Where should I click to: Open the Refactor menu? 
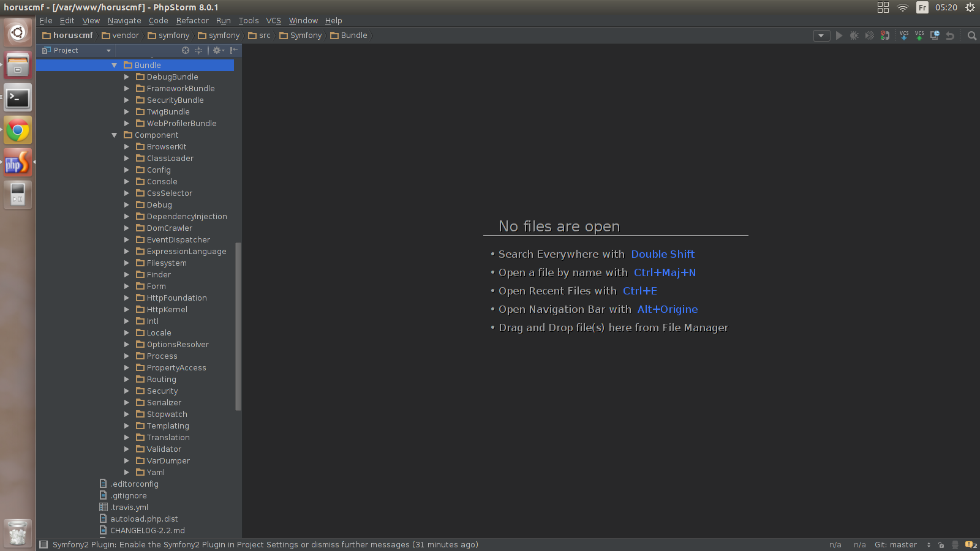tap(192, 21)
